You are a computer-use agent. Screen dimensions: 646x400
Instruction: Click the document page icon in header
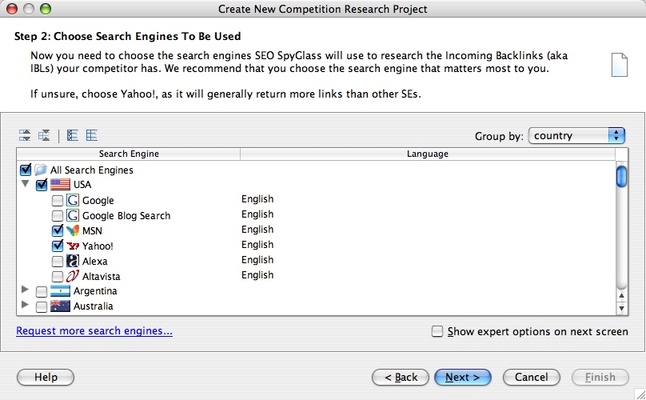619,65
